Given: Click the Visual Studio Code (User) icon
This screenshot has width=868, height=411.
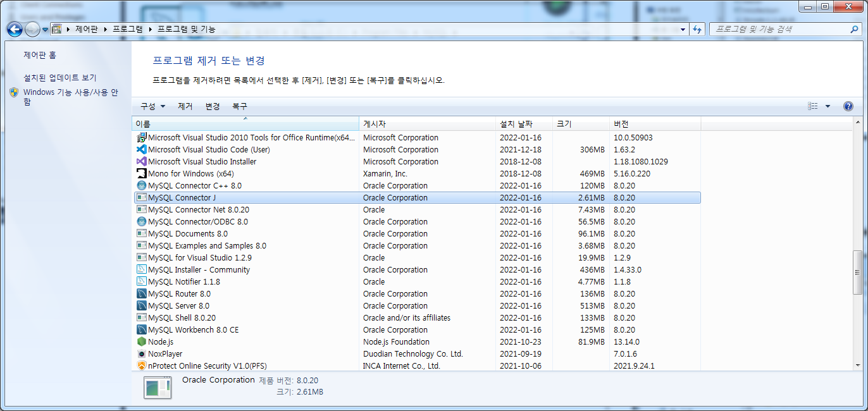Looking at the screenshot, I should click(x=142, y=150).
